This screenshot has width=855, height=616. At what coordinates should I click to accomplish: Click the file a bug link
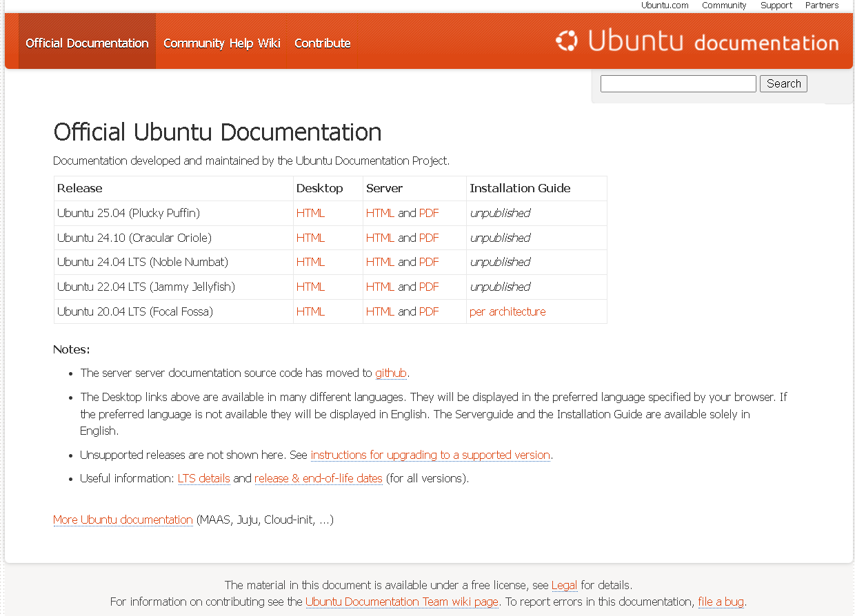(x=721, y=602)
